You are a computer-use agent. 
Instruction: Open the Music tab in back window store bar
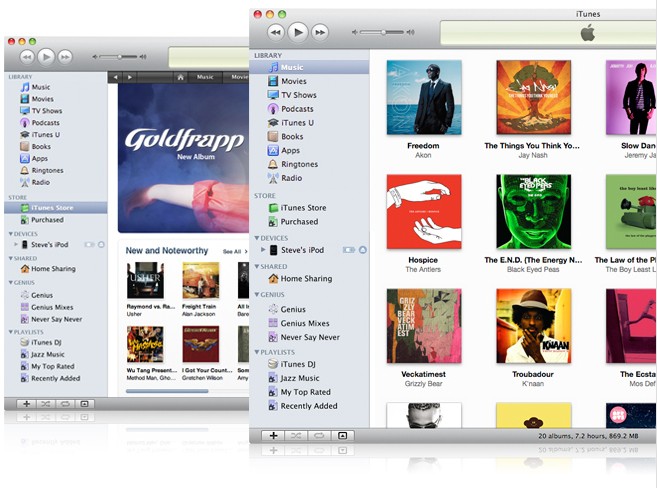[x=205, y=77]
